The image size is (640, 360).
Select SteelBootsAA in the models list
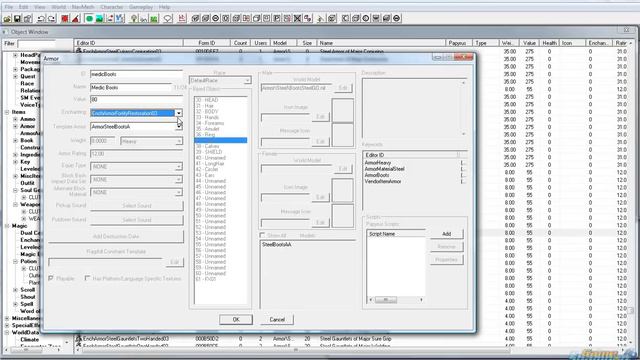(277, 244)
